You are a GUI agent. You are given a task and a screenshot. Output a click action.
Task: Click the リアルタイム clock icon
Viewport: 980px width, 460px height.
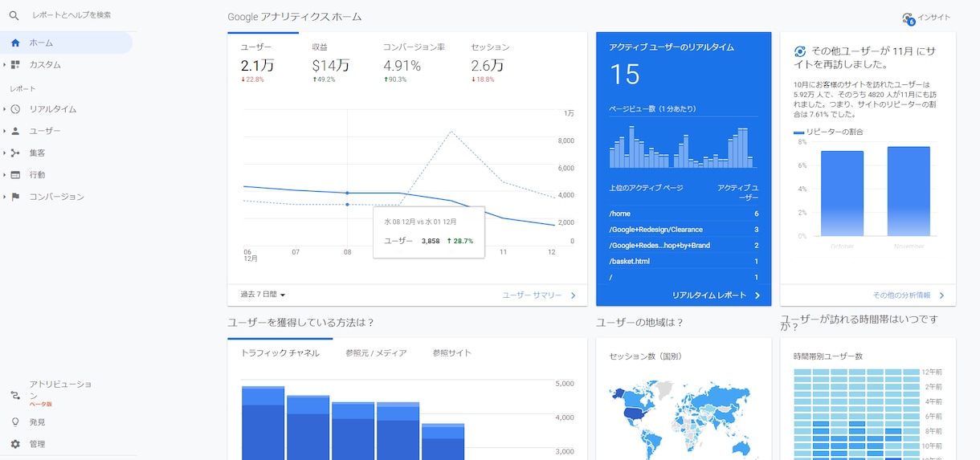[15, 108]
